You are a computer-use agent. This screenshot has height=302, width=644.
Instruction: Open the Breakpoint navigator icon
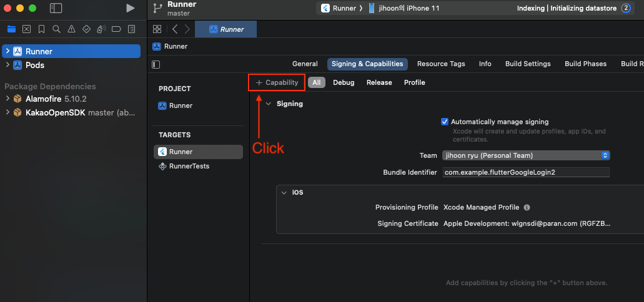[116, 29]
